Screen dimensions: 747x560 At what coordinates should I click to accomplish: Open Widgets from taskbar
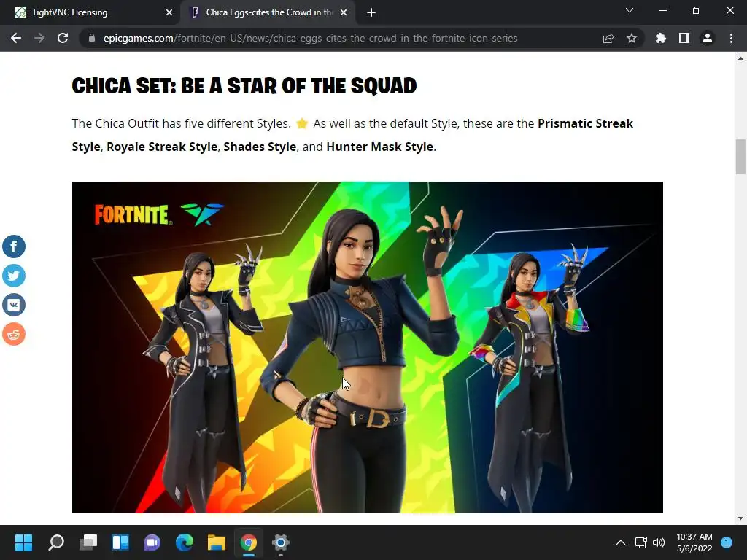(120, 542)
